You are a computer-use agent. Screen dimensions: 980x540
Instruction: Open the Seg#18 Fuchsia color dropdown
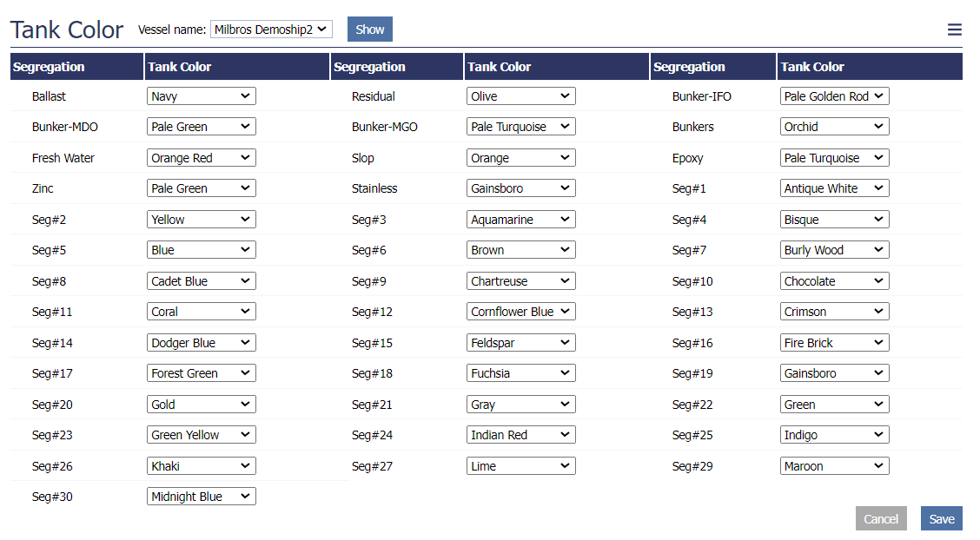coord(520,373)
